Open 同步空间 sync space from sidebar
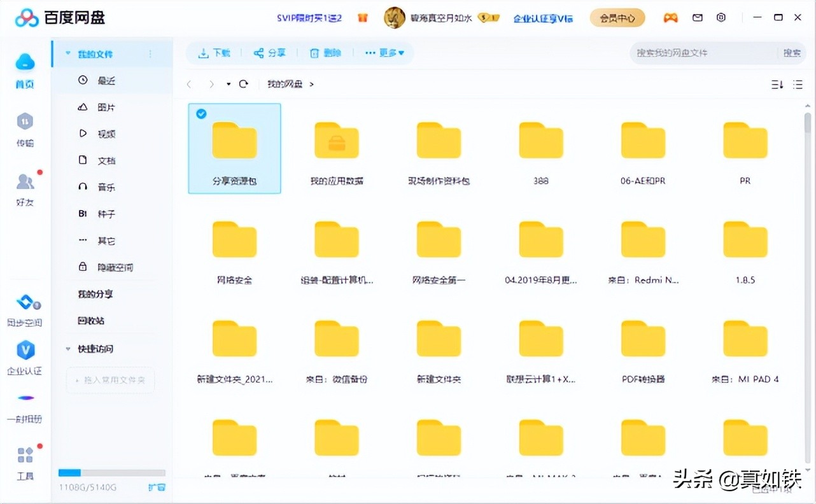Viewport: 816px width, 504px height. pyautogui.click(x=24, y=311)
